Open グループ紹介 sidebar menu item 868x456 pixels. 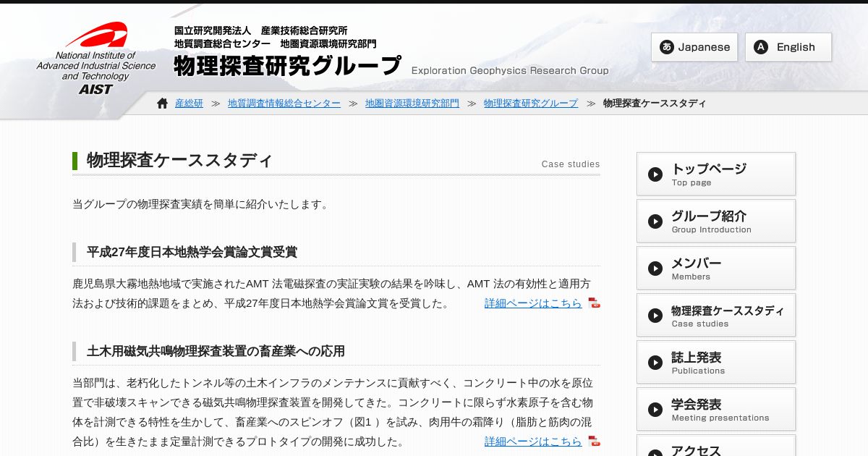tap(716, 221)
